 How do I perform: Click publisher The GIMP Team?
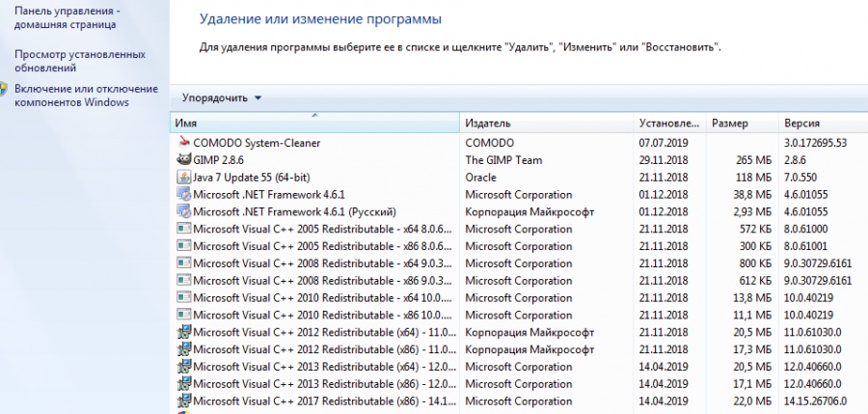click(x=503, y=160)
